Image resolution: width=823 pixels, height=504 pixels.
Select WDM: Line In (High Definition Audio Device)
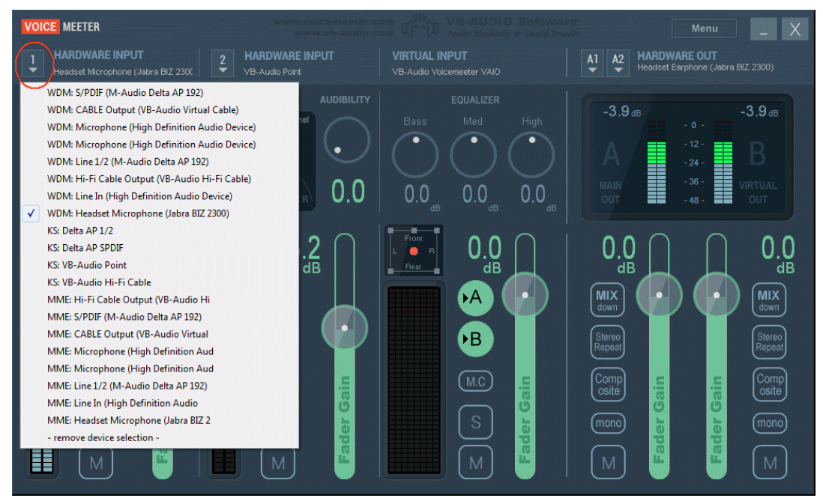[160, 196]
